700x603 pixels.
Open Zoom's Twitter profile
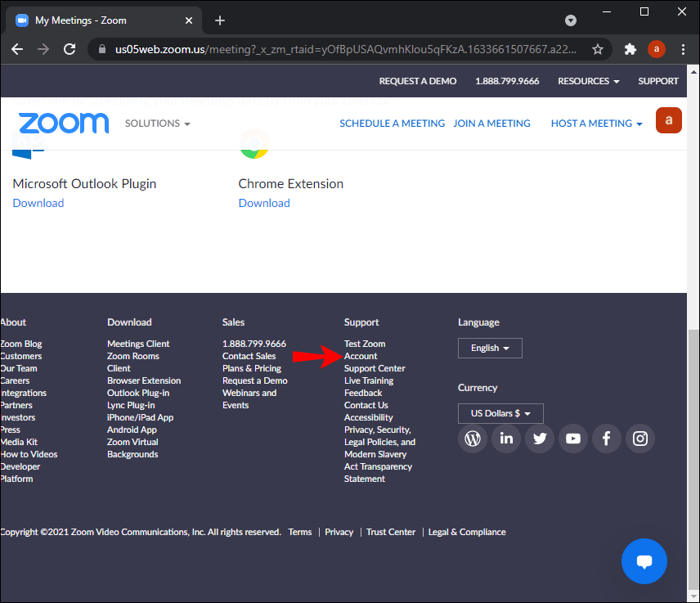539,439
